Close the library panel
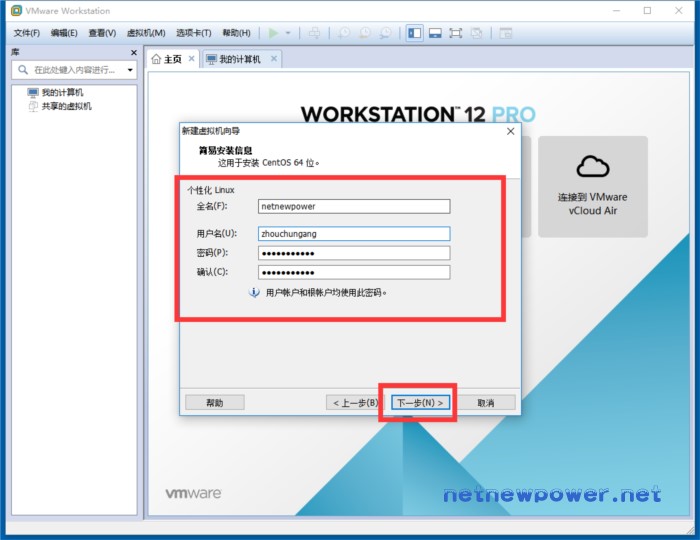Image resolution: width=700 pixels, height=540 pixels. [x=133, y=53]
